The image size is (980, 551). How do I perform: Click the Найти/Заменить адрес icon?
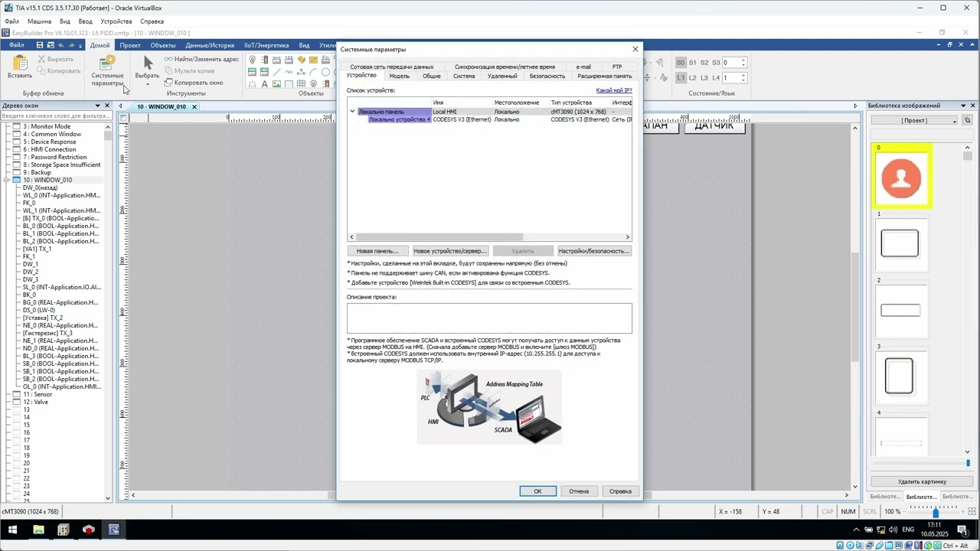pos(168,59)
